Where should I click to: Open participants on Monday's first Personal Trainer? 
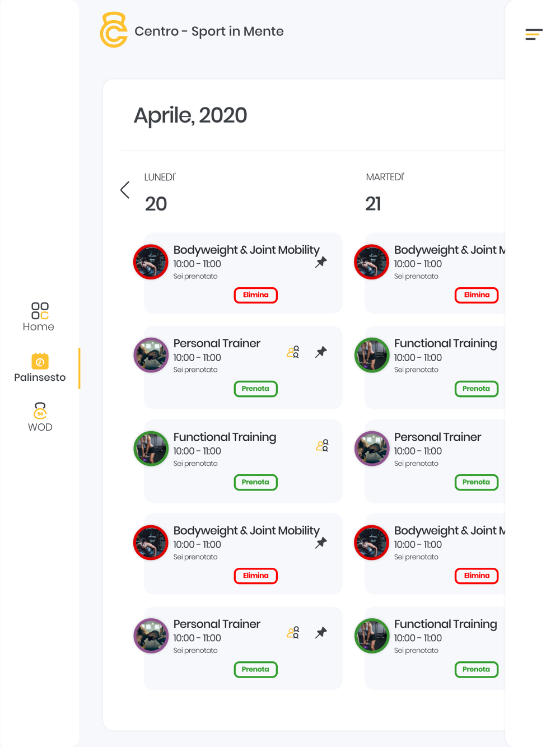coord(293,352)
